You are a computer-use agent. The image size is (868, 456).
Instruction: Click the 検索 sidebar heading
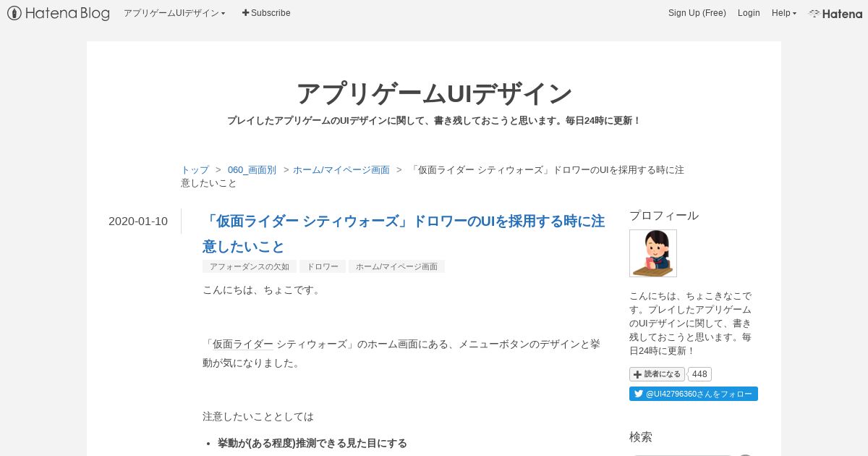[641, 437]
